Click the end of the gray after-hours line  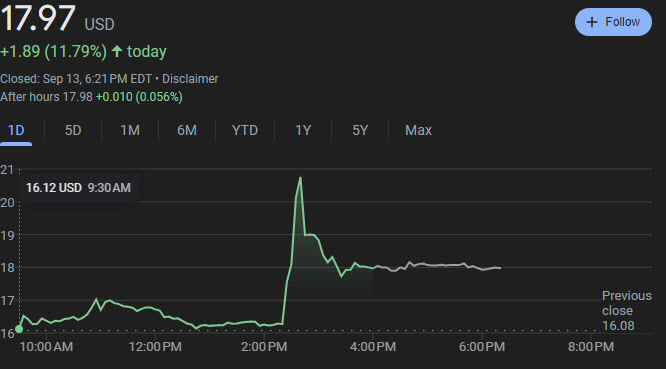[x=500, y=268]
